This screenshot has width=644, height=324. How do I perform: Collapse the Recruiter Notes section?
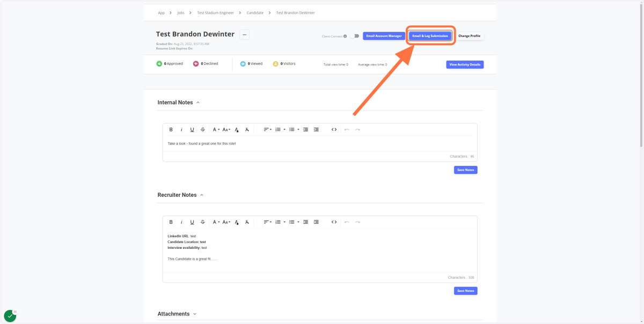pos(202,195)
